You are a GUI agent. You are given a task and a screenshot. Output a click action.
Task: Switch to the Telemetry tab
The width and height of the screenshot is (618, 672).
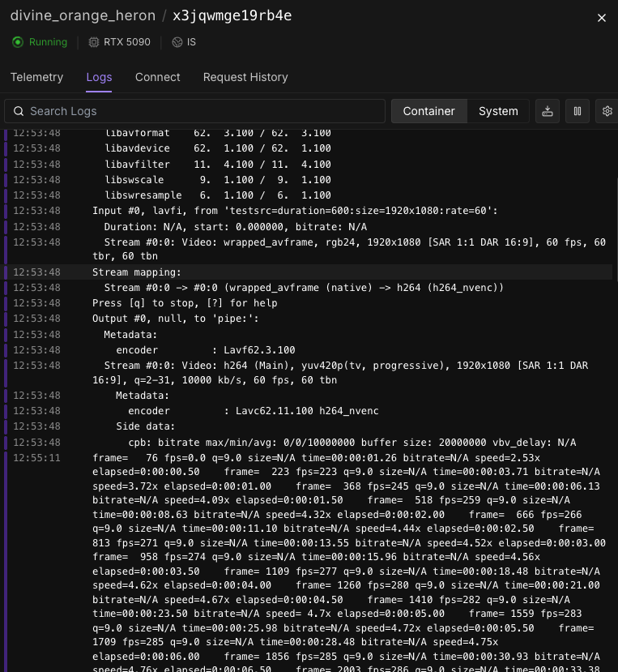(x=36, y=77)
